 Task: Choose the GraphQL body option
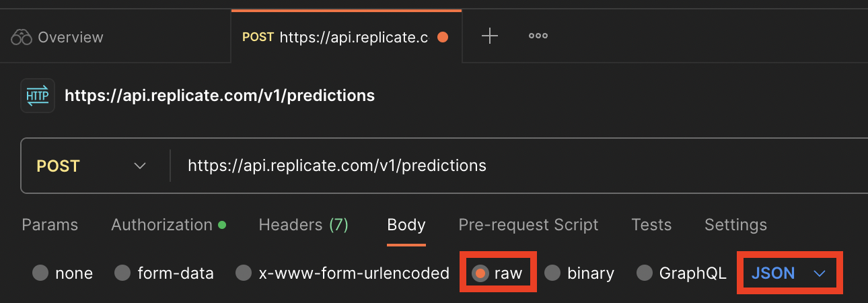click(x=645, y=273)
